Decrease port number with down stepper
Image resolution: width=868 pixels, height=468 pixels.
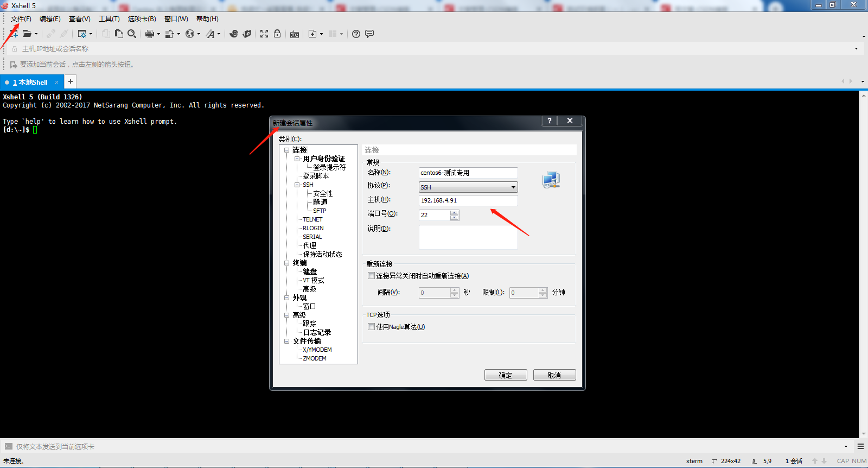point(455,218)
